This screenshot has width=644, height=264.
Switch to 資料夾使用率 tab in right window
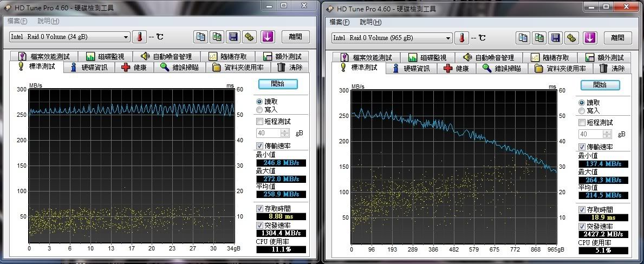561,68
